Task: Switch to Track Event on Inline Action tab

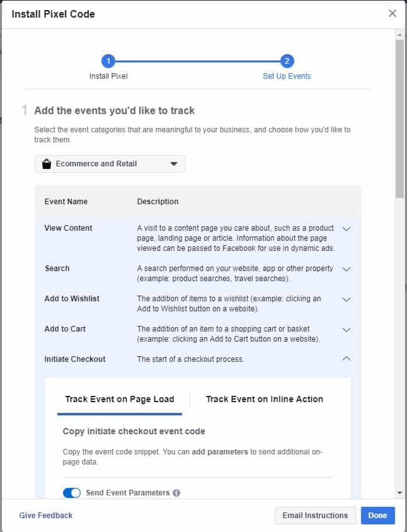Action: click(x=265, y=400)
